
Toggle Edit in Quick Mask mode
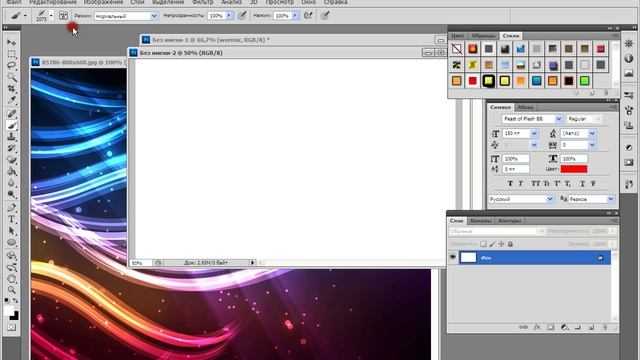coord(11,328)
